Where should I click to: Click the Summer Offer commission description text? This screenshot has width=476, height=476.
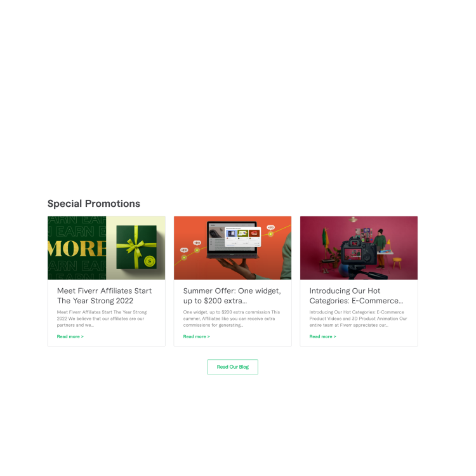(x=231, y=319)
